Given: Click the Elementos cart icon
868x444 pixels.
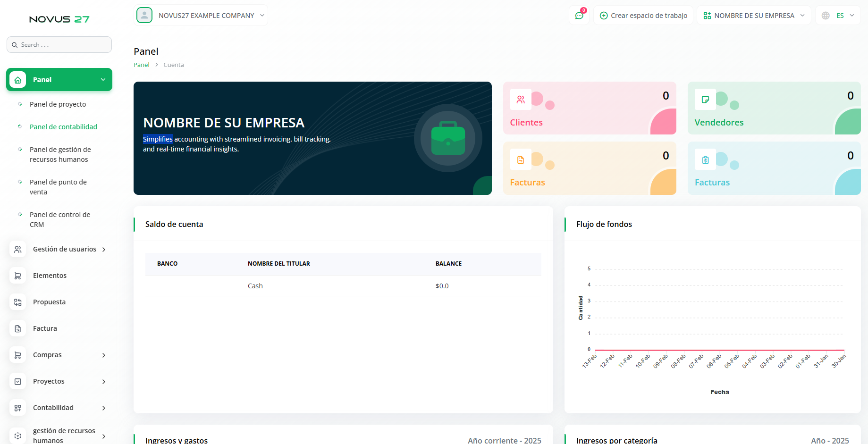Looking at the screenshot, I should 18,276.
